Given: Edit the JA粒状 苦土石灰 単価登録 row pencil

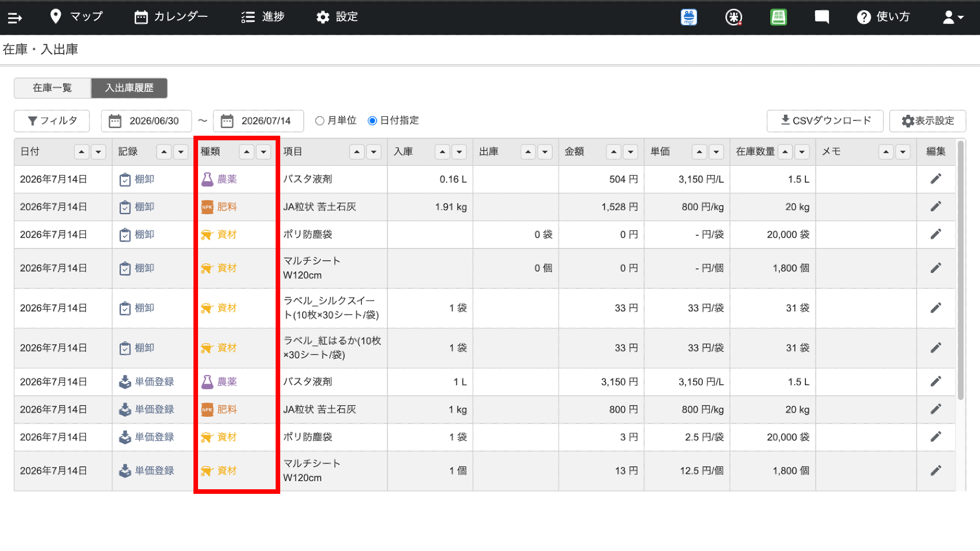Looking at the screenshot, I should pos(936,409).
